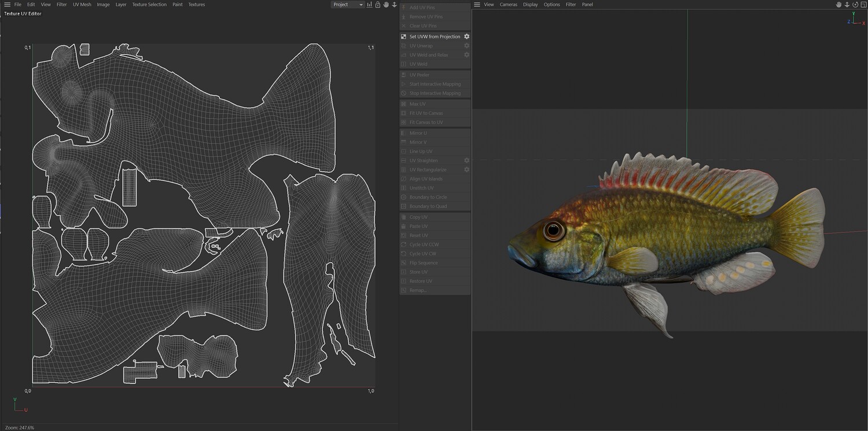Open the Panel menu in the viewport

587,5
